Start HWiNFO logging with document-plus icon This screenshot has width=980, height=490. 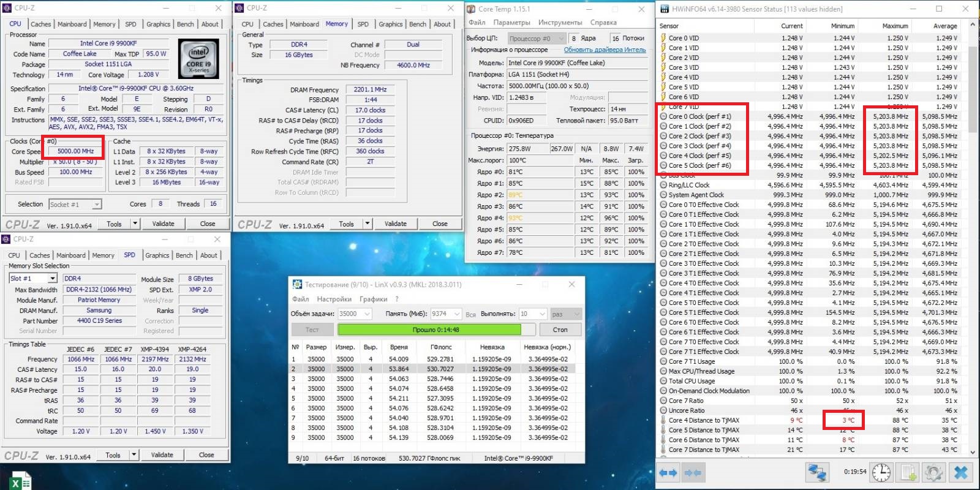tap(908, 473)
